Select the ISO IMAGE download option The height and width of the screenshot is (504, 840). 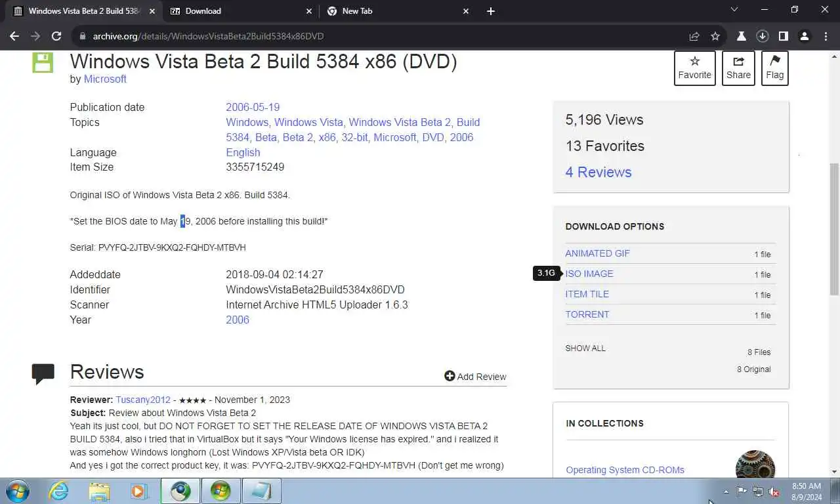(589, 274)
